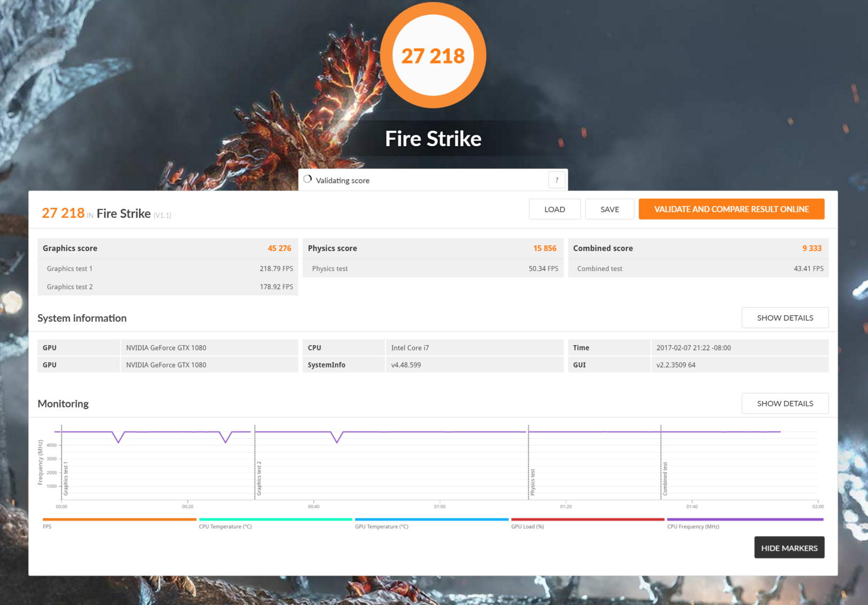868x605 pixels.
Task: Click Validate and Compare Result Online
Action: [731, 209]
